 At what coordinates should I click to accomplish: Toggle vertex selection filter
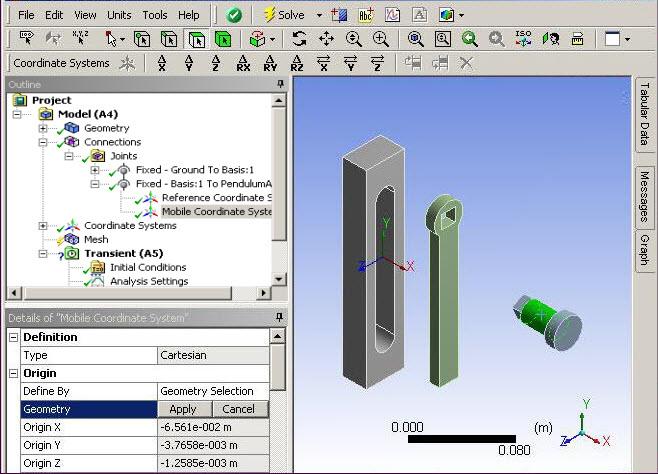coord(142,39)
